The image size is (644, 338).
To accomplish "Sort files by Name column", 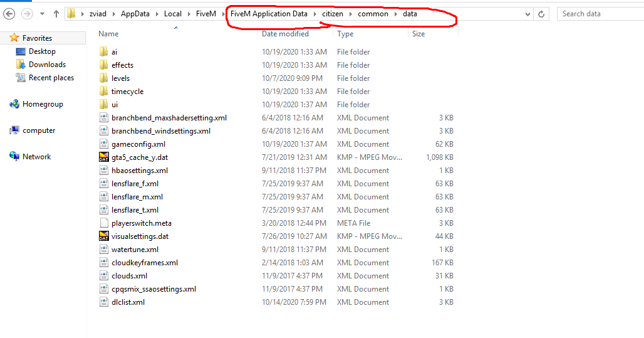I will click(x=108, y=34).
